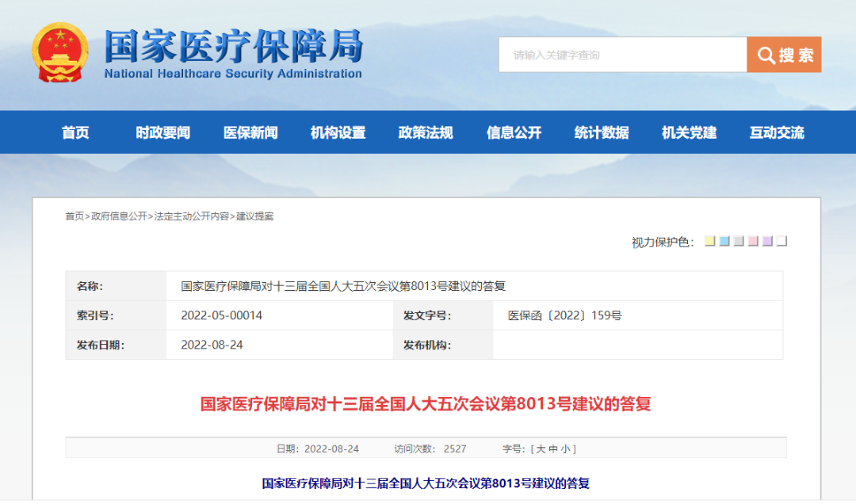Set font size to 大 (large)
The width and height of the screenshot is (856, 504).
tap(541, 449)
